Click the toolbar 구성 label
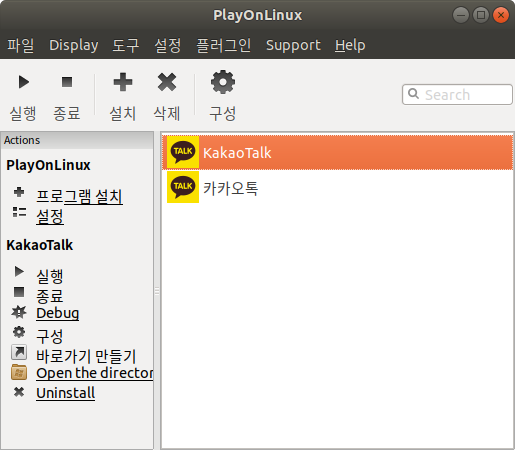 [223, 113]
